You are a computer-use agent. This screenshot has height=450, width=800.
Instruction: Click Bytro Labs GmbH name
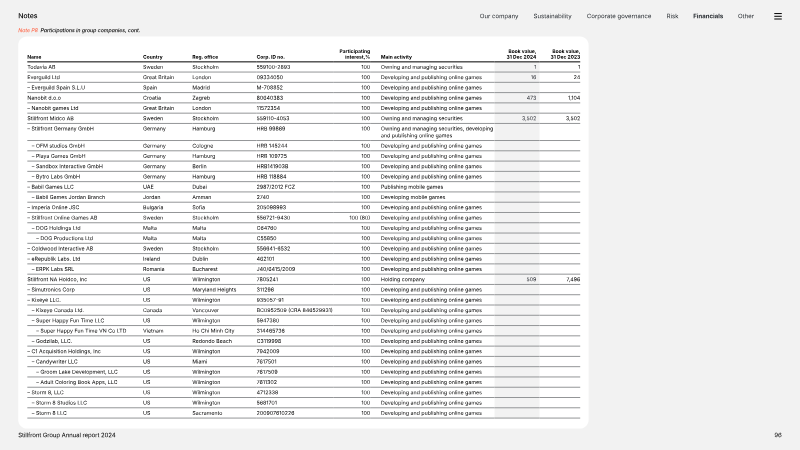tap(56, 177)
